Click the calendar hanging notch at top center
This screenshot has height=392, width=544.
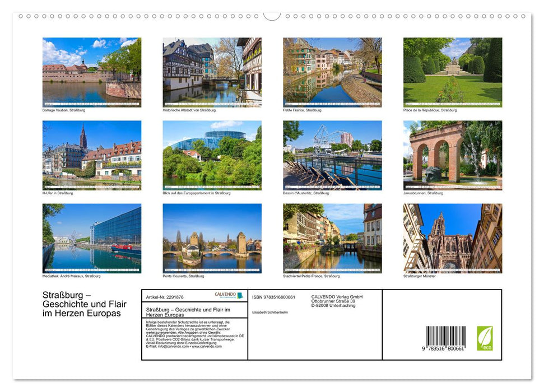point(272,16)
